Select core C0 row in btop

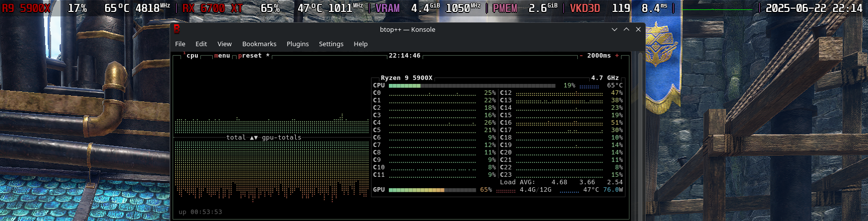point(434,93)
